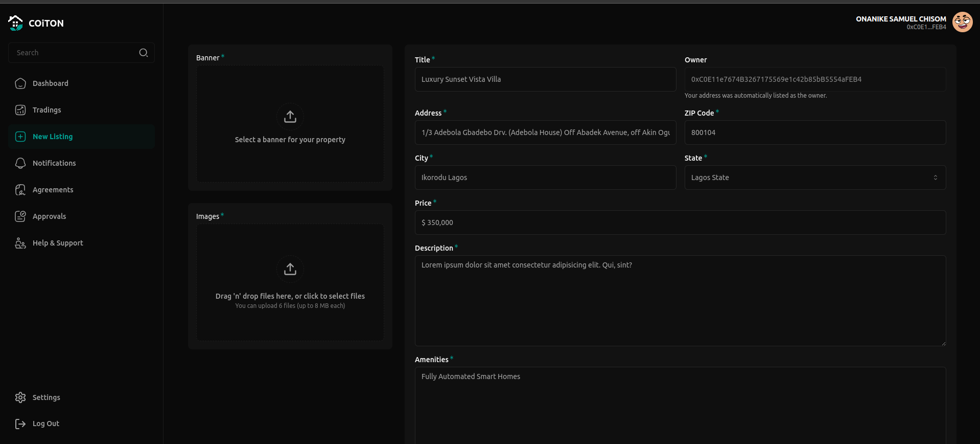Focus the Title input field
Viewport: 980px width, 444px height.
[545, 79]
